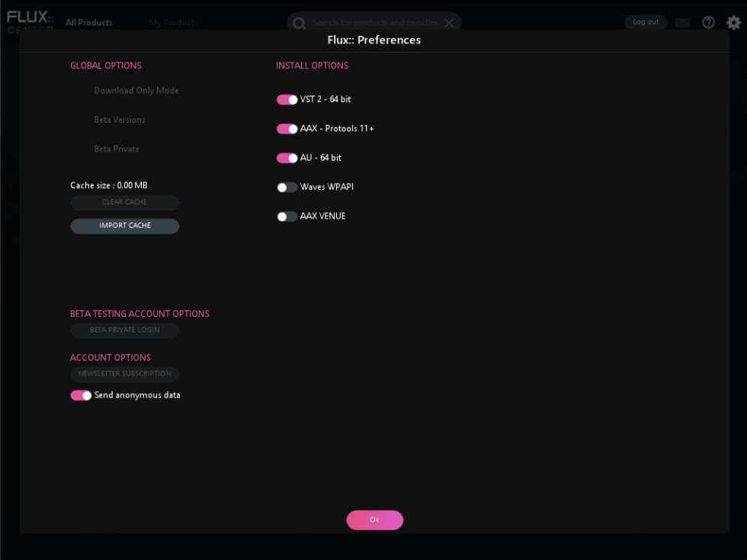Click the FLUX Center logo
747x560 pixels.
pos(29,21)
